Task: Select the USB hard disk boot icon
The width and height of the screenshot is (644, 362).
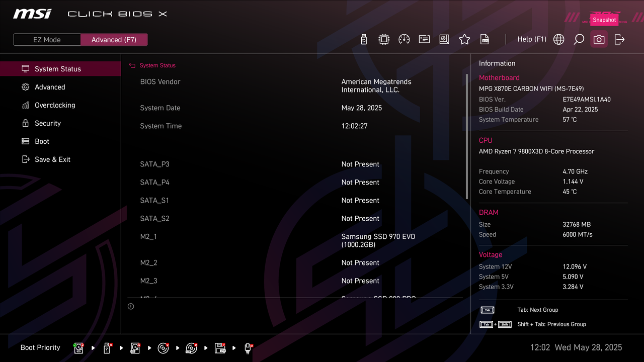Action: tap(135, 348)
